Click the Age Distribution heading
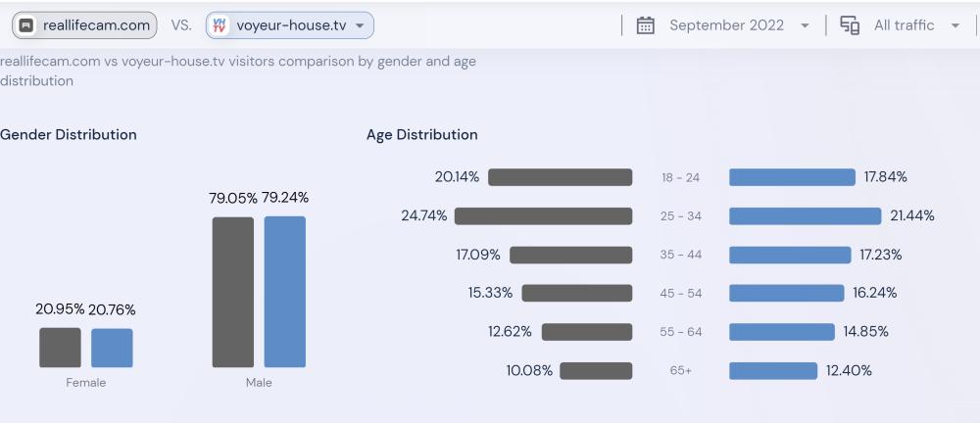Screen dimensions: 980x423 [421, 135]
